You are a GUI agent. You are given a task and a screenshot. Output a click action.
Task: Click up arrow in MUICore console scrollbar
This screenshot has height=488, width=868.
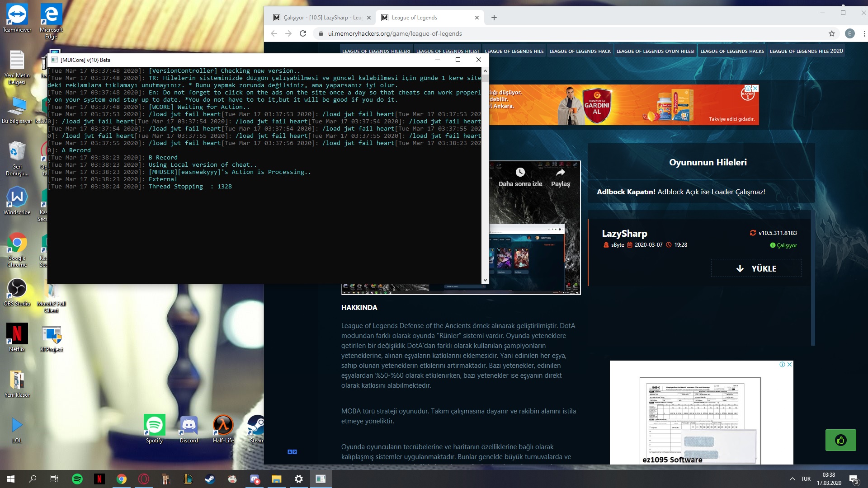tap(485, 71)
